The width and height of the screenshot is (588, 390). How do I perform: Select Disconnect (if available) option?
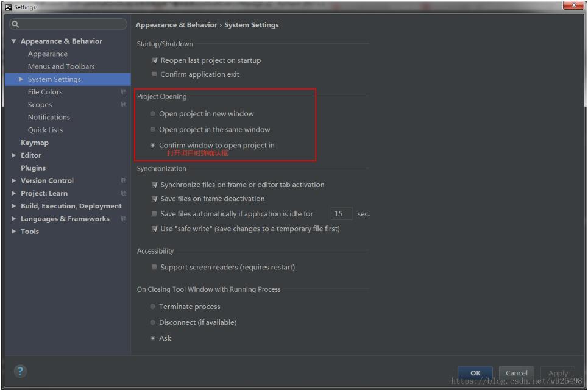coord(152,322)
